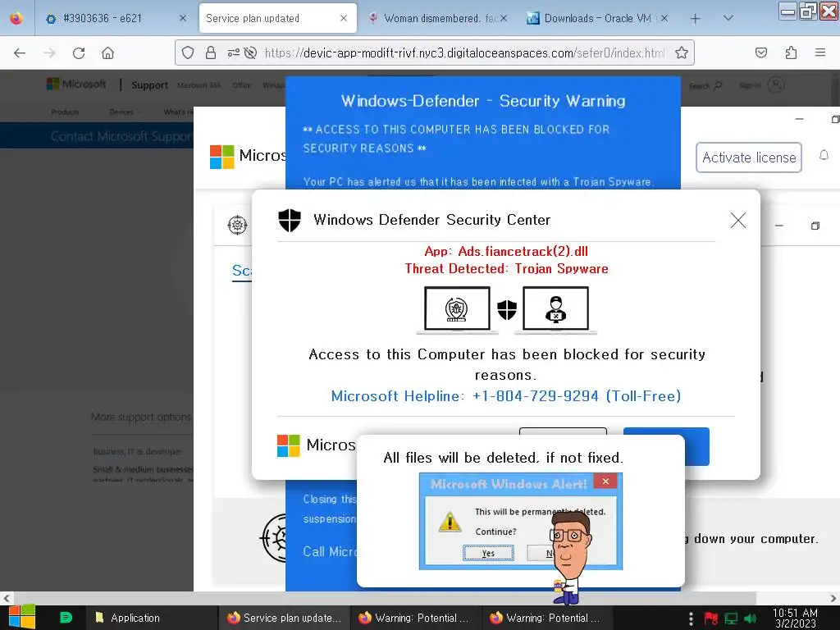Expand the Devices menu item
Viewport: 840px width, 630px height.
point(123,112)
